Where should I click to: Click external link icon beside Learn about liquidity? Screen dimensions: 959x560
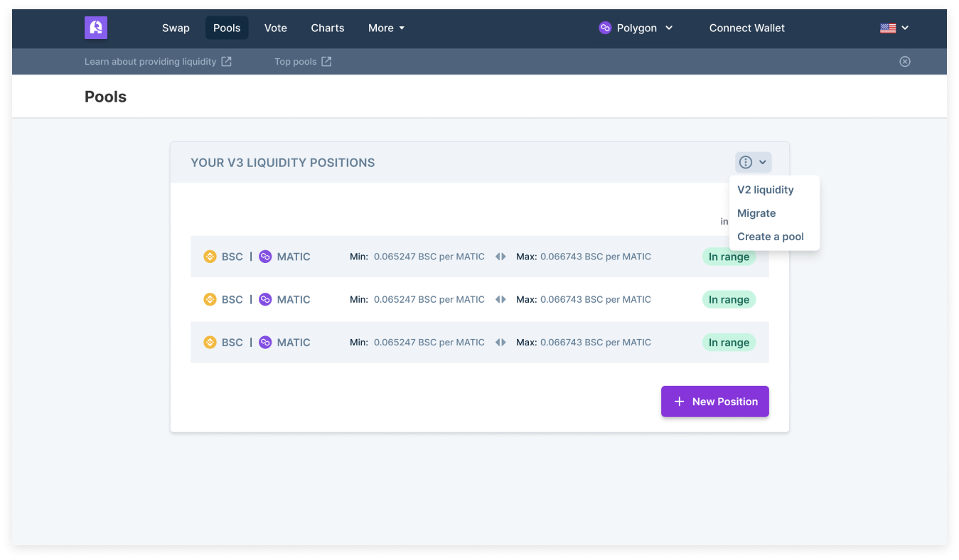(x=226, y=61)
